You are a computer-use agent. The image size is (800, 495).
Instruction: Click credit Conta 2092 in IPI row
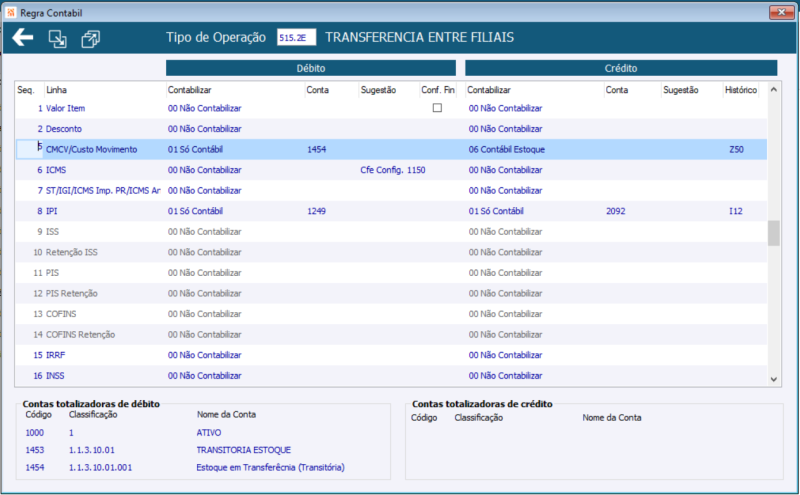coord(615,211)
